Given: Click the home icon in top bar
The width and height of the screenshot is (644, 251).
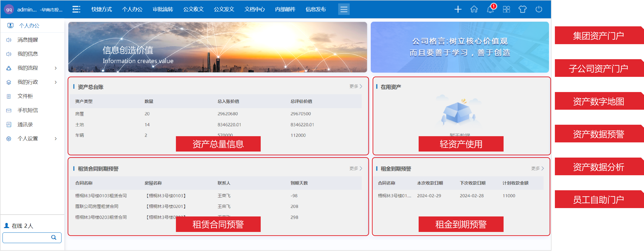Looking at the screenshot, I should point(474,9).
